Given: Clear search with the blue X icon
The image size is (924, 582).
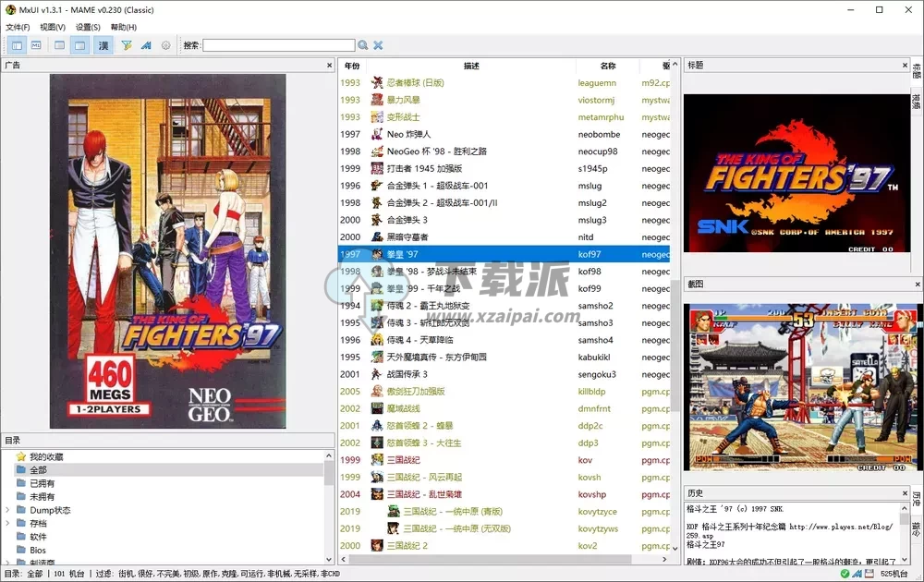Looking at the screenshot, I should pos(378,45).
